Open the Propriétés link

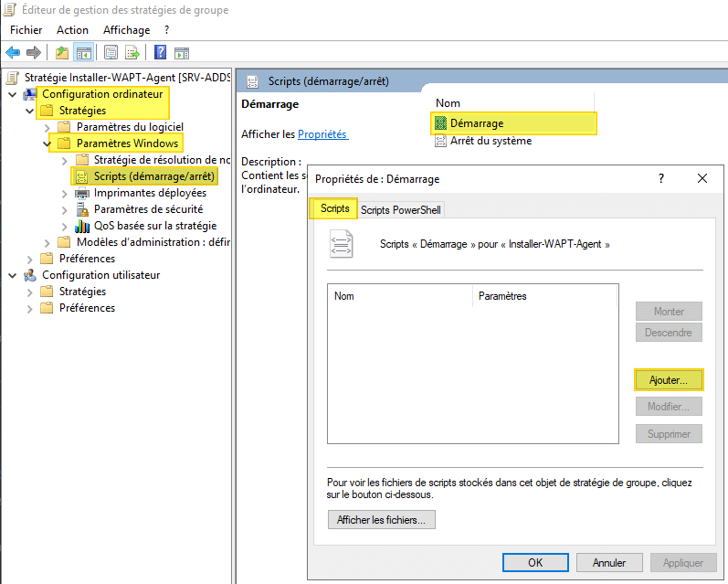tap(322, 134)
